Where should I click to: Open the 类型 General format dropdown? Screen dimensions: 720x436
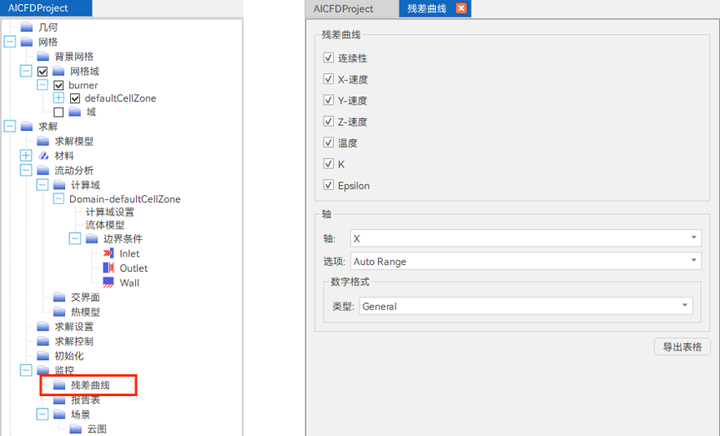pyautogui.click(x=526, y=306)
